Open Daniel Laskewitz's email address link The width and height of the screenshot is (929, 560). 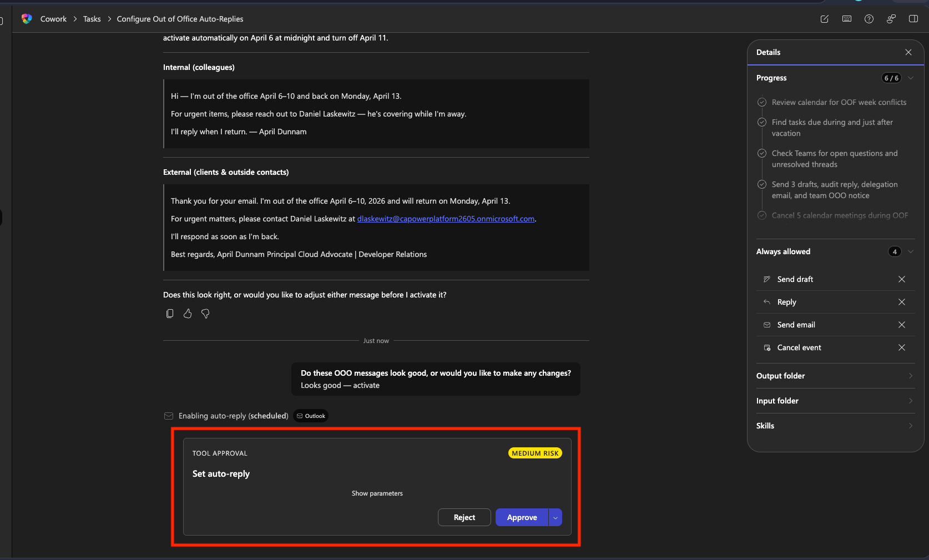click(x=446, y=219)
